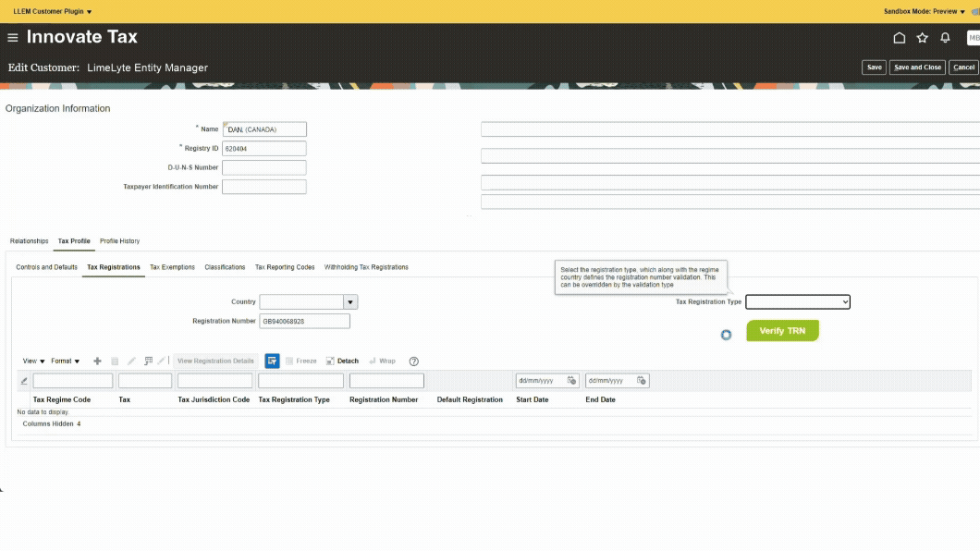Expand the Country dropdown arrow
This screenshot has height=551, width=980.
point(350,302)
